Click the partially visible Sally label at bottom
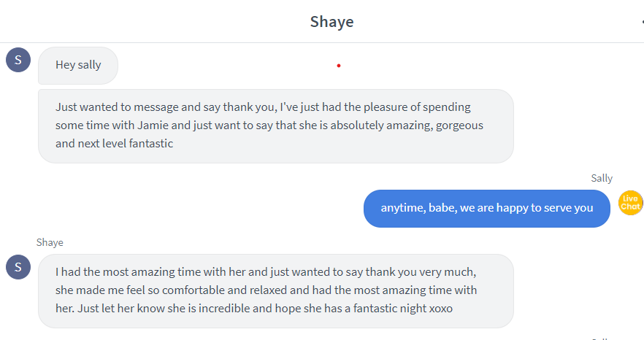The height and width of the screenshot is (340, 644). [600, 339]
